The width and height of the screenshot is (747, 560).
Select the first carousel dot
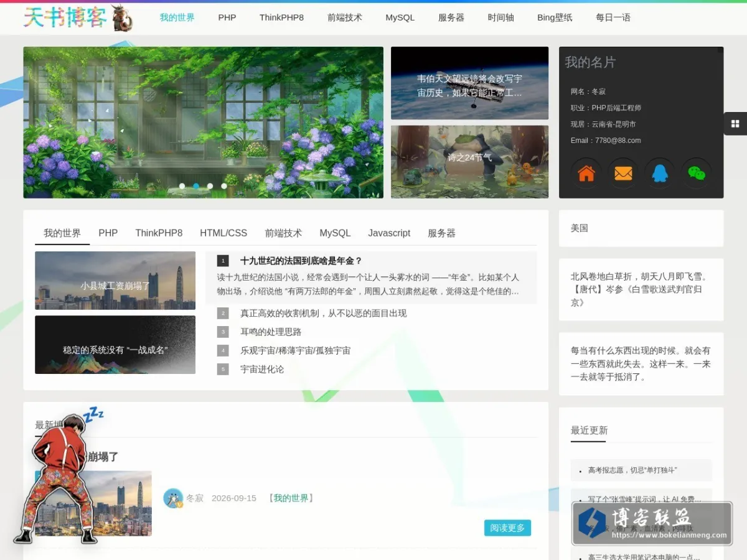[182, 186]
